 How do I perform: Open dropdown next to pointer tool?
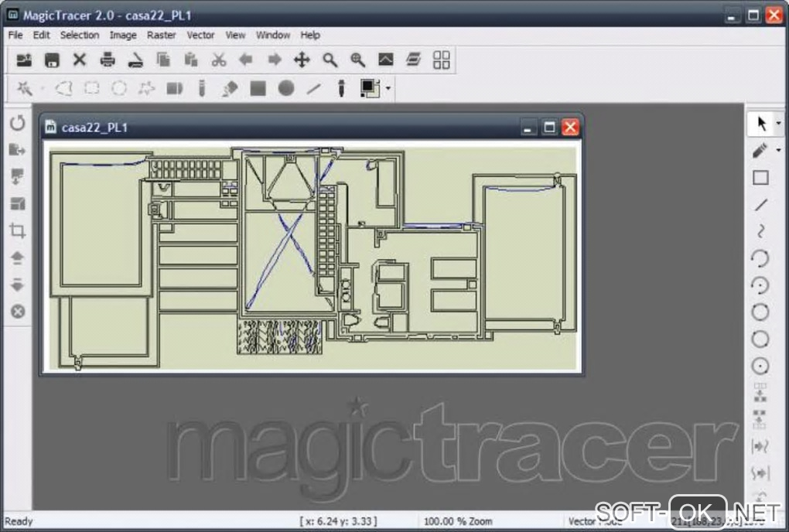click(778, 123)
